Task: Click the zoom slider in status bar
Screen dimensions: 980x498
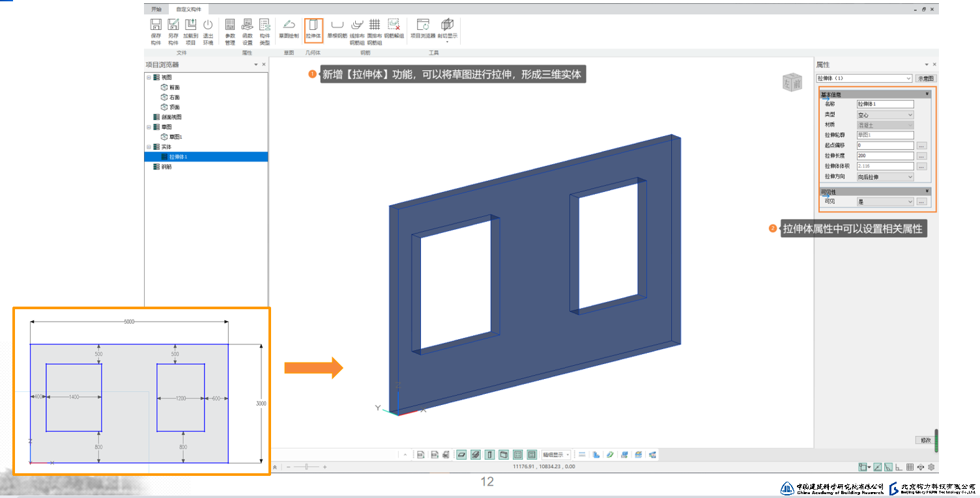Action: click(x=306, y=467)
